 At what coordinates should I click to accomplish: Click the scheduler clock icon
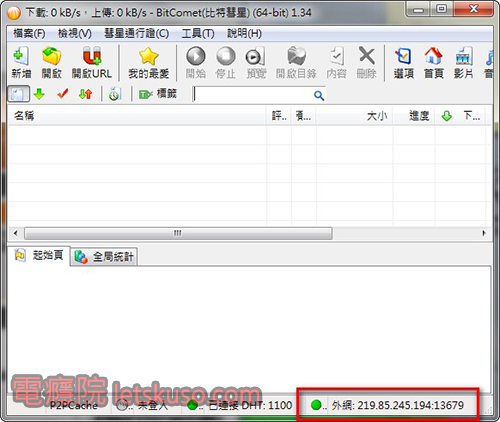click(x=114, y=94)
